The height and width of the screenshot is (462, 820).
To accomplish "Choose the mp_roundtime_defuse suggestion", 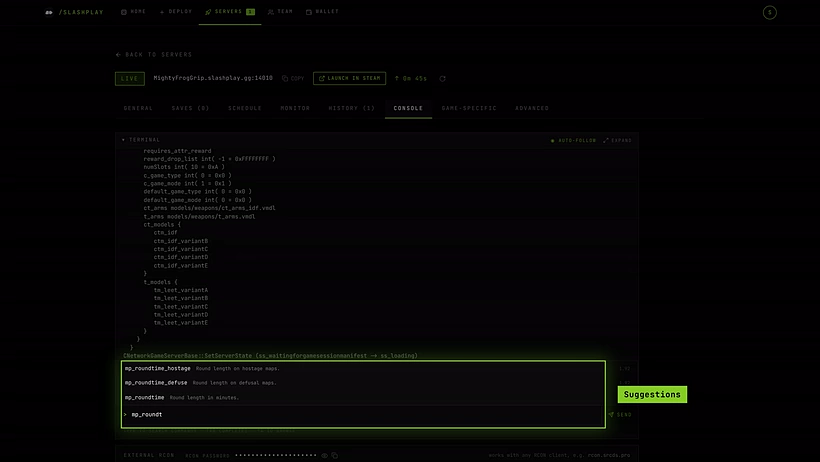I will [x=363, y=382].
